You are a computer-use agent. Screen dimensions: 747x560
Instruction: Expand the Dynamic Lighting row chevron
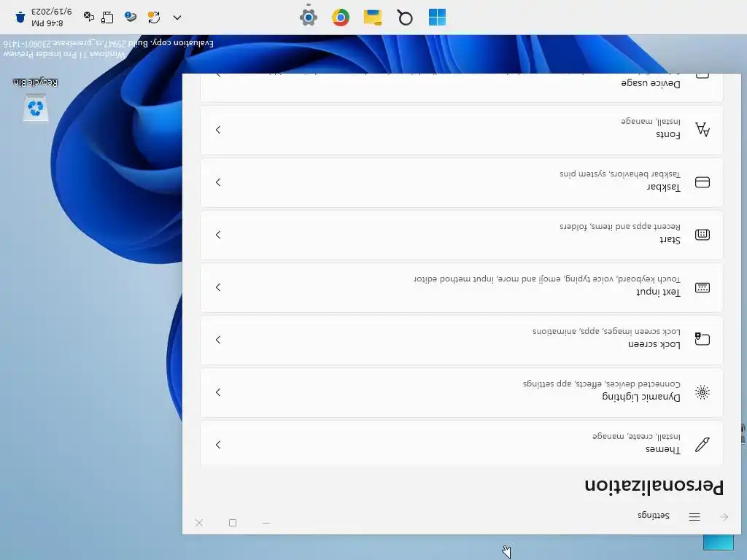[218, 392]
